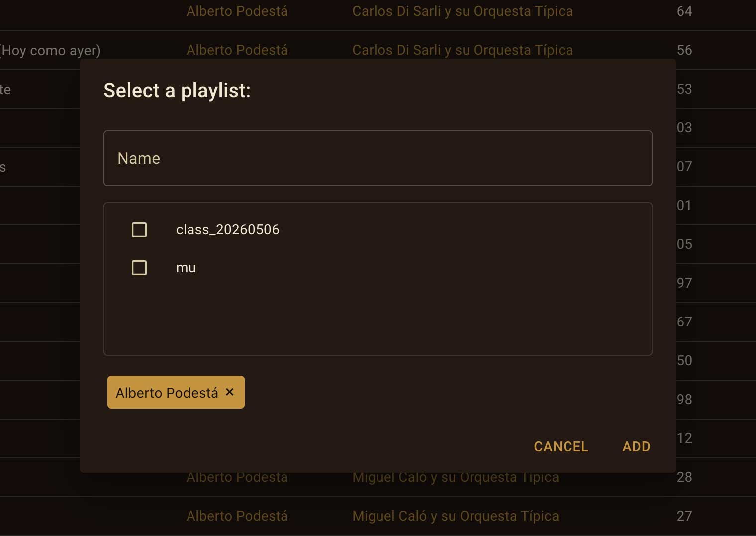Click Carlos Di Sarli orchestra in the top row

tap(463, 11)
